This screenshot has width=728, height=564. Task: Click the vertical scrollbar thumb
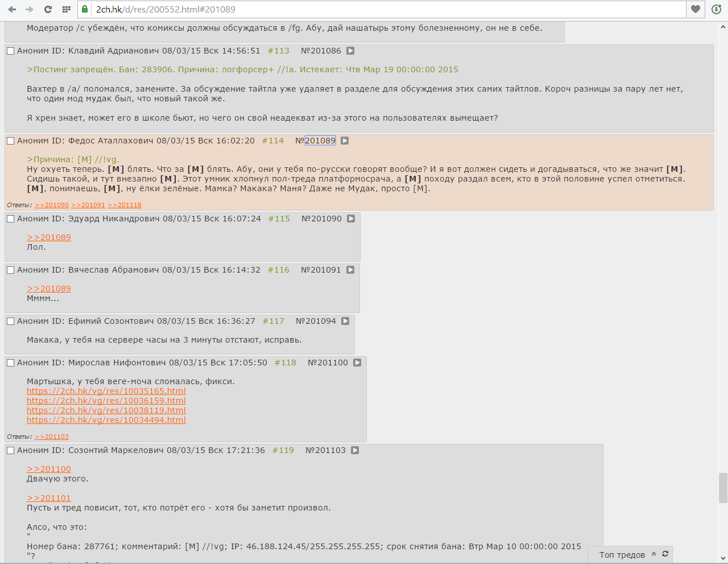[x=723, y=488]
